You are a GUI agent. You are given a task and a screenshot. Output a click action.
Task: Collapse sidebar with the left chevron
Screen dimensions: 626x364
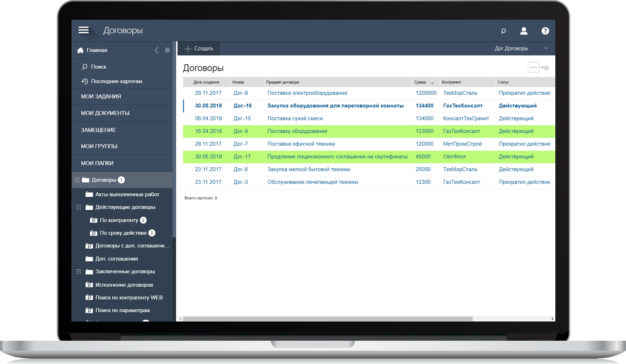click(x=156, y=50)
